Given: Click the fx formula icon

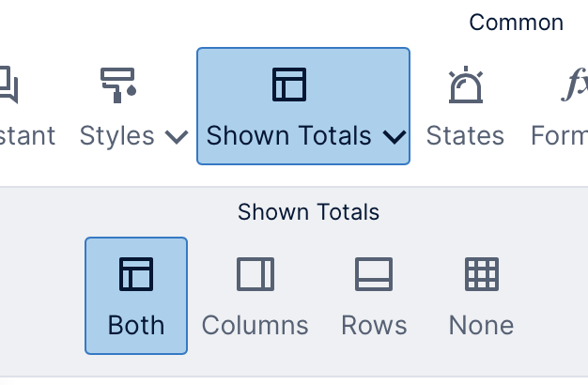Looking at the screenshot, I should [575, 85].
